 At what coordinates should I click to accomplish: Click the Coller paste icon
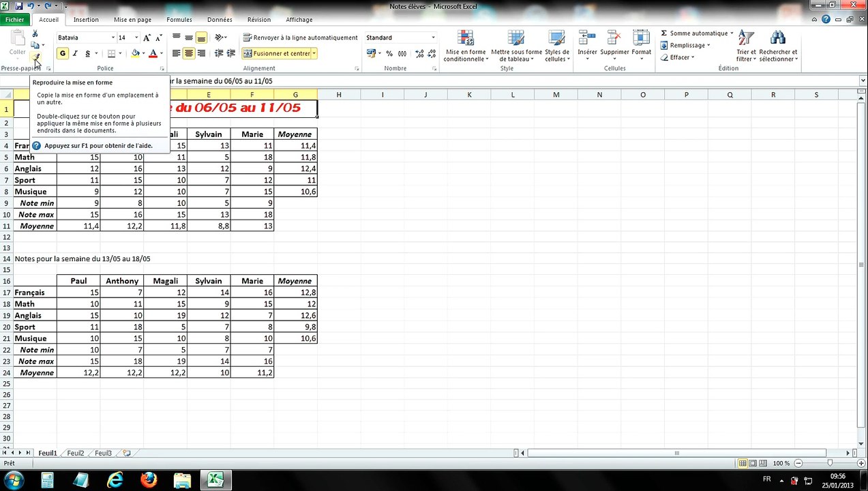[x=17, y=38]
